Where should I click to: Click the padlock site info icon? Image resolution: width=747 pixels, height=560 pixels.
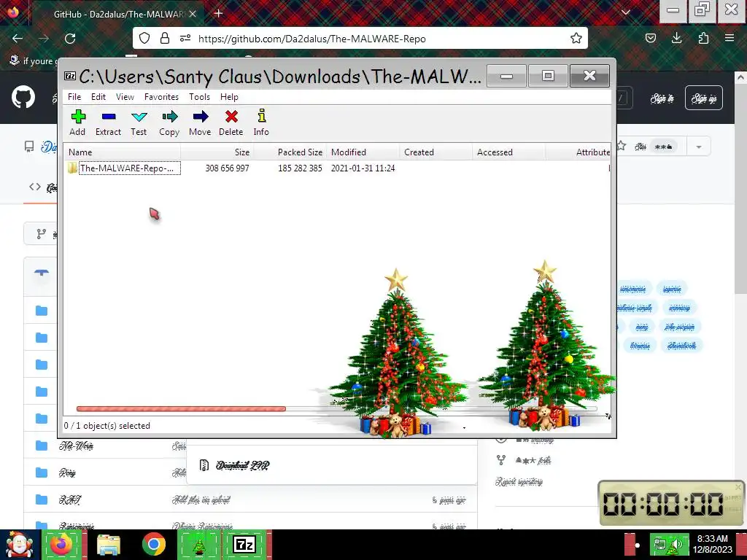point(165,38)
